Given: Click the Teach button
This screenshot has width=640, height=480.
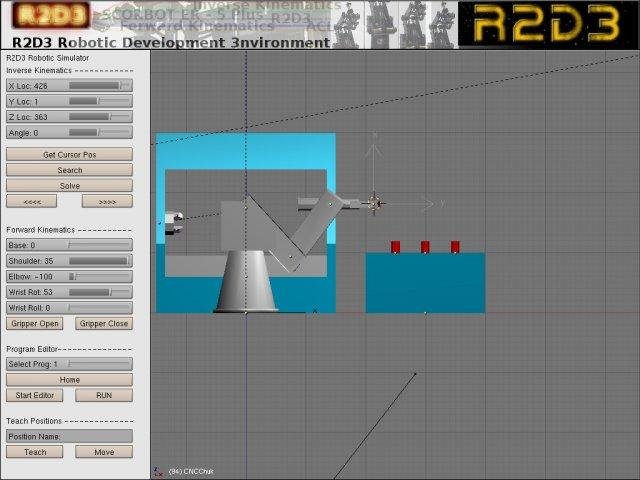Looking at the screenshot, I should tap(35, 452).
